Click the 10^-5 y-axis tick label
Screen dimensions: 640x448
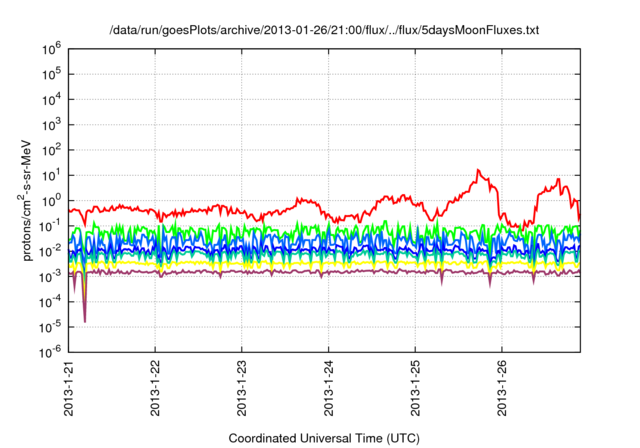[50, 328]
